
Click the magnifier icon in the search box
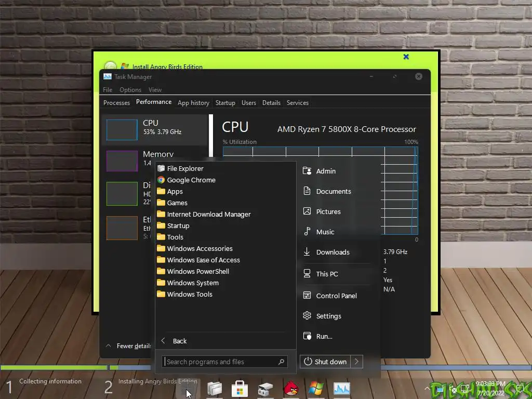281,362
